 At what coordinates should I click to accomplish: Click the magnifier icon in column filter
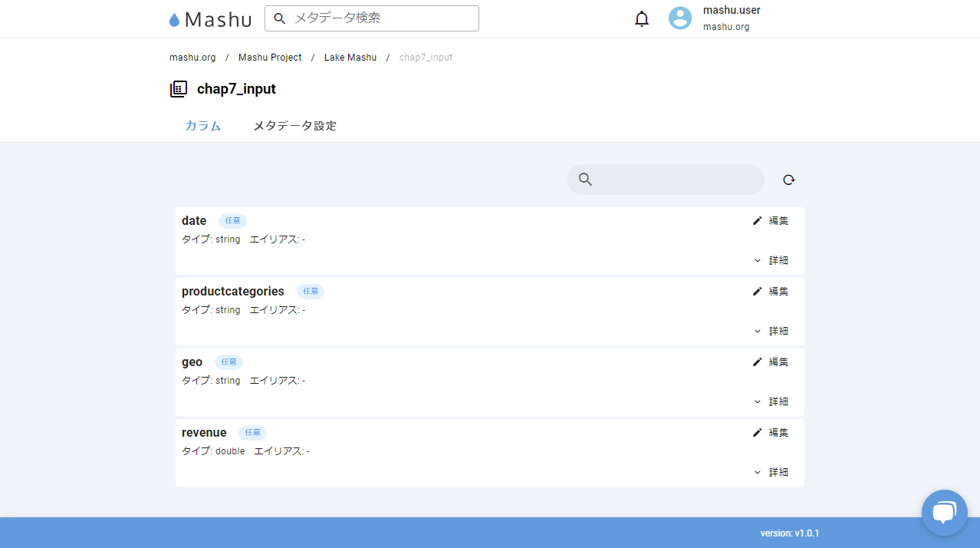585,180
